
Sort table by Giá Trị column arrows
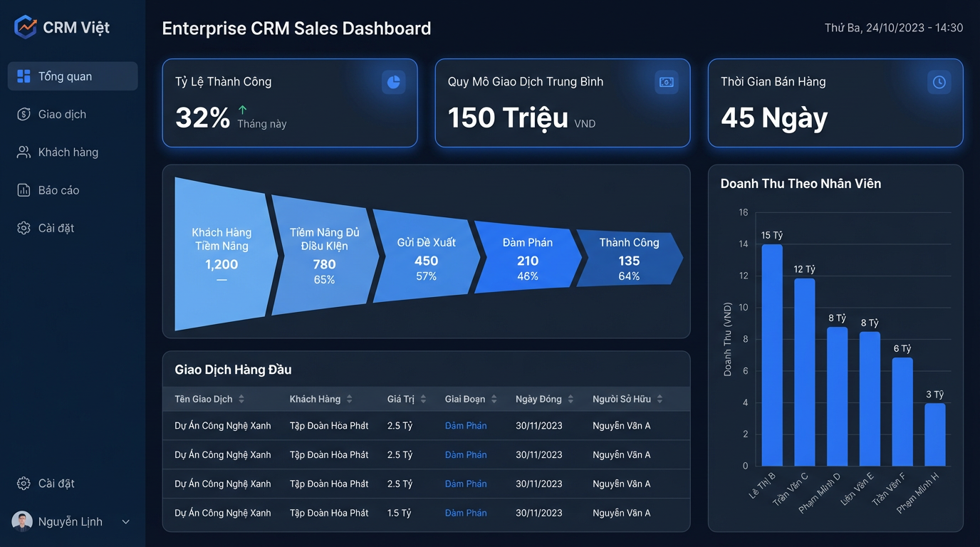tap(423, 400)
